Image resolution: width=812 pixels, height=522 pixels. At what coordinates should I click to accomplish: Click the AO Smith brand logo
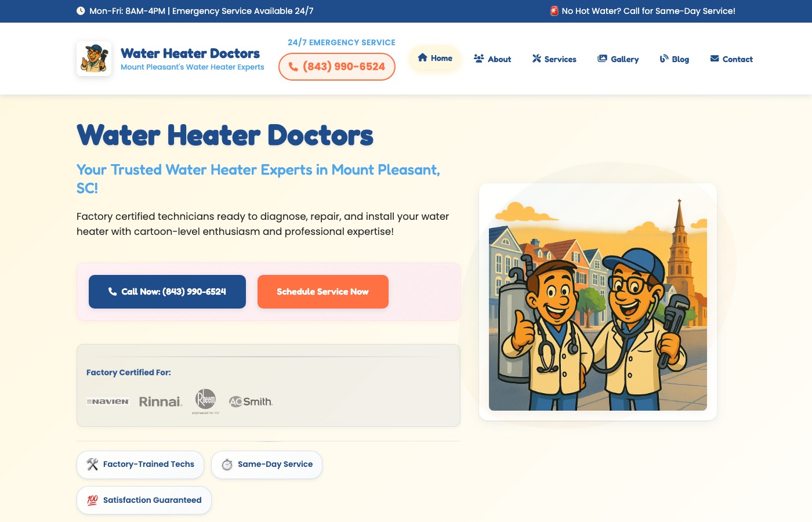[x=251, y=401]
